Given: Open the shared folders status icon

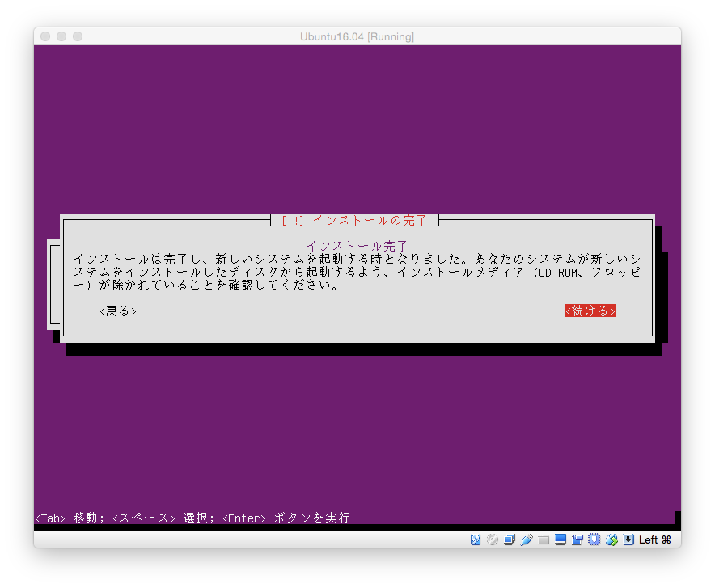Looking at the screenshot, I should point(543,539).
